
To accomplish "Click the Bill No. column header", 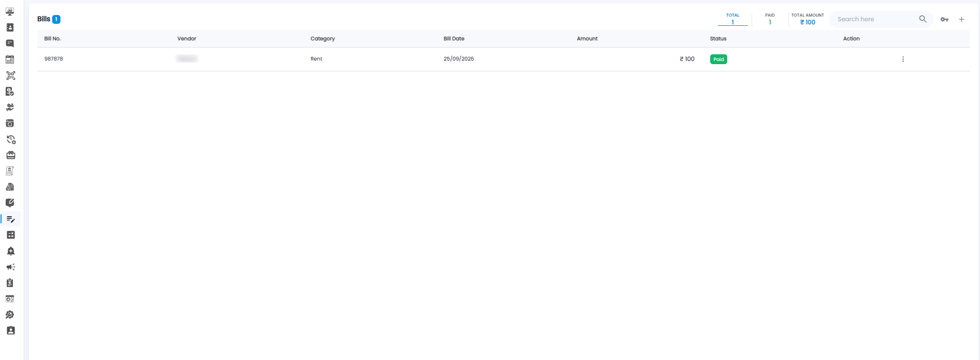I will [x=53, y=39].
